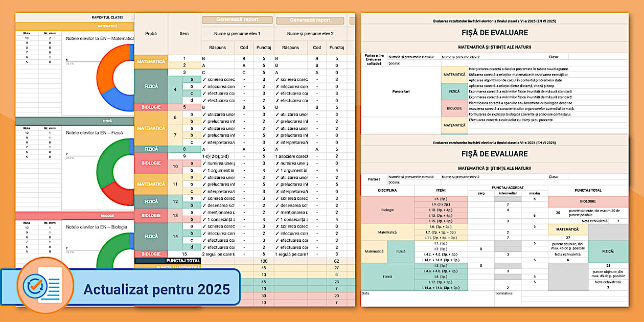The height and width of the screenshot is (322, 644).
Task: Click the first Generează raport button
Action: 237,20
